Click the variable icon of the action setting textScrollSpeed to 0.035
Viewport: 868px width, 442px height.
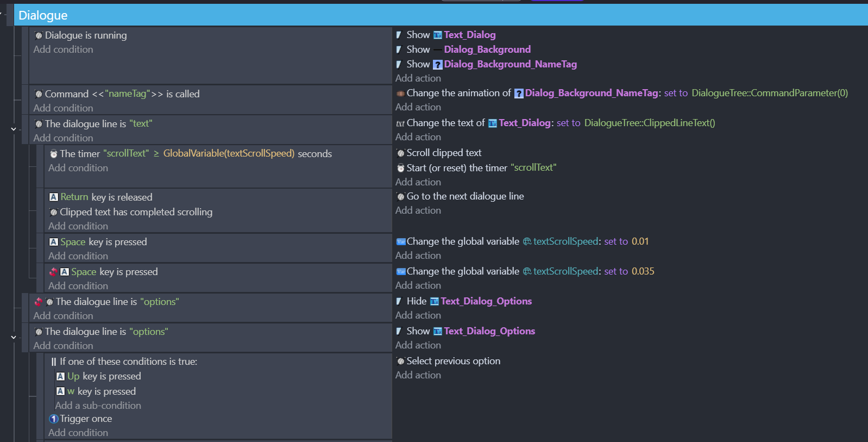click(x=401, y=271)
